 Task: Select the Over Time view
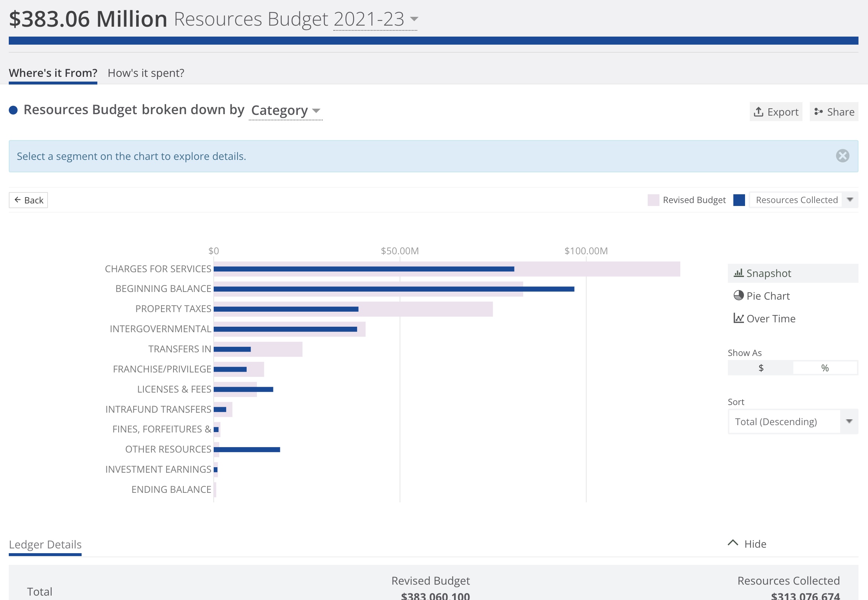coord(764,318)
